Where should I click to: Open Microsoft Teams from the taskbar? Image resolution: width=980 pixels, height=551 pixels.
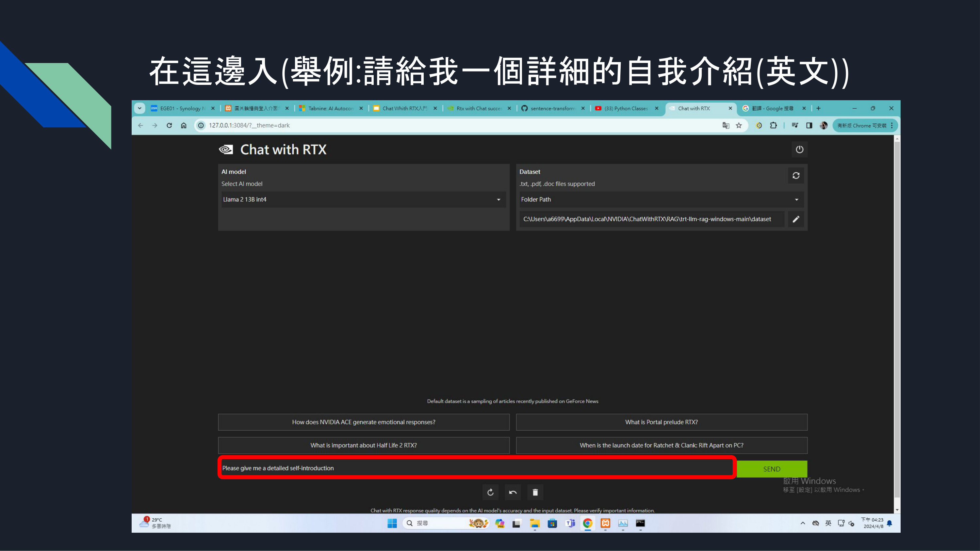coord(570,524)
